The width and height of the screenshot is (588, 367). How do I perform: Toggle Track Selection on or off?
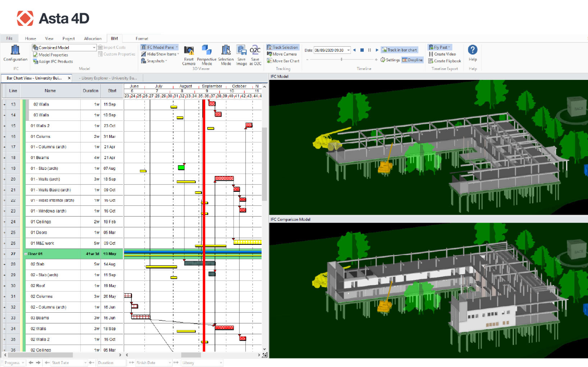coord(282,47)
